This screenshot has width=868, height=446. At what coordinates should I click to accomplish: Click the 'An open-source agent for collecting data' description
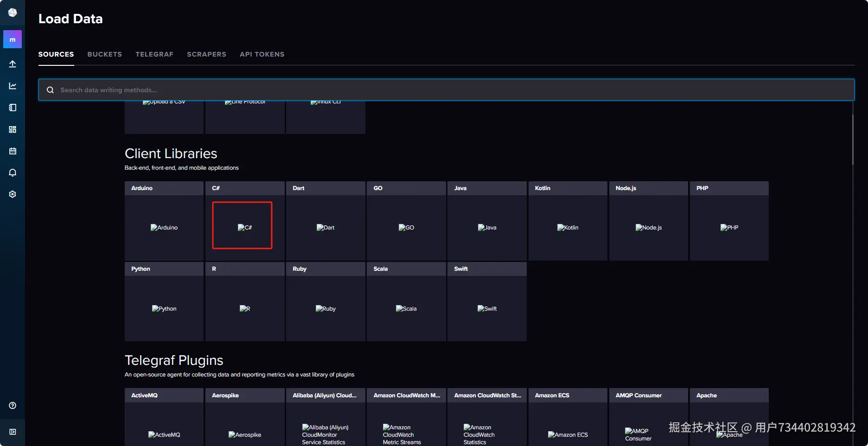tap(239, 375)
